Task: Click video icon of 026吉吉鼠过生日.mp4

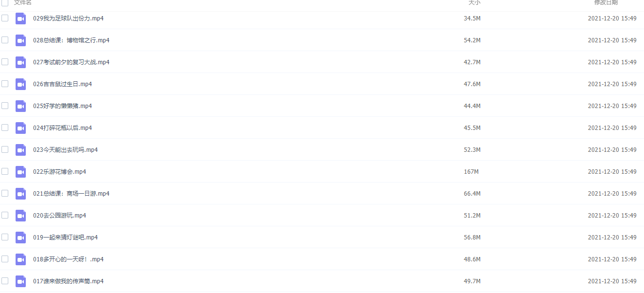Action: (20, 84)
